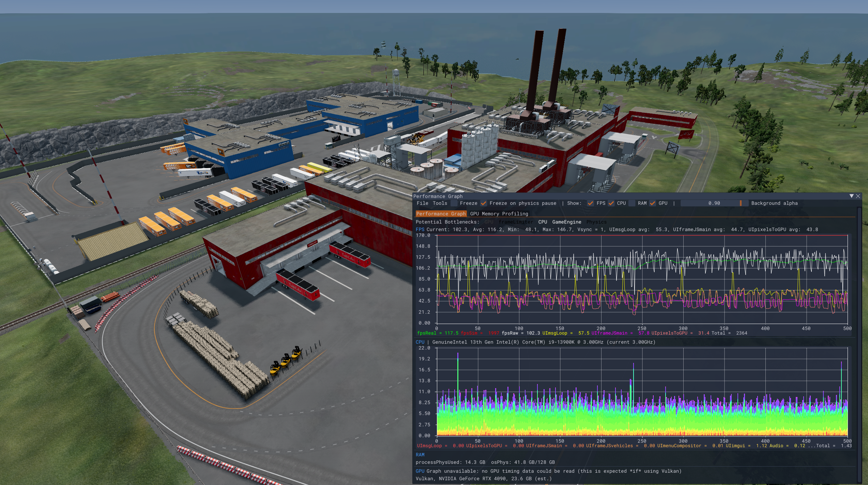868x485 pixels.
Task: Click the 'Background alpha' label
Action: (774, 203)
